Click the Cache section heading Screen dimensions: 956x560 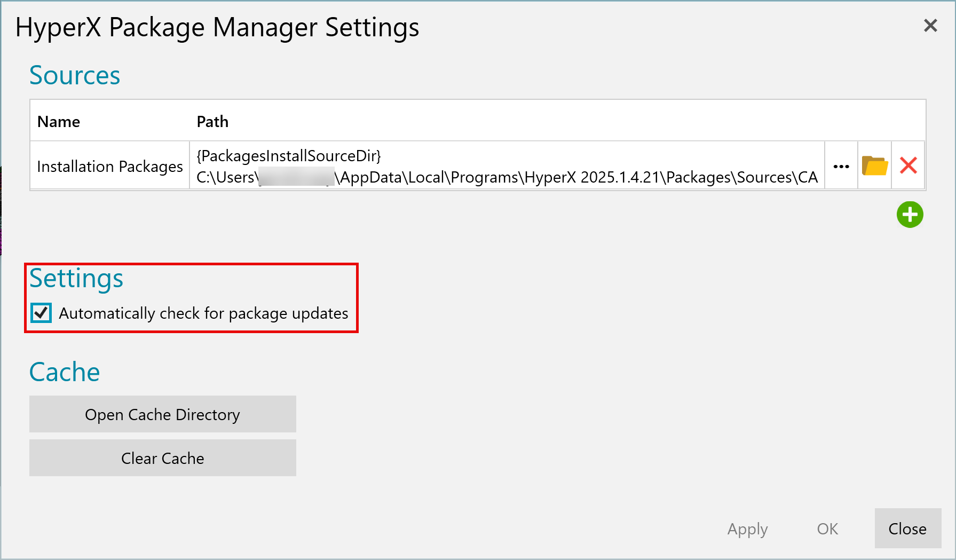point(65,372)
